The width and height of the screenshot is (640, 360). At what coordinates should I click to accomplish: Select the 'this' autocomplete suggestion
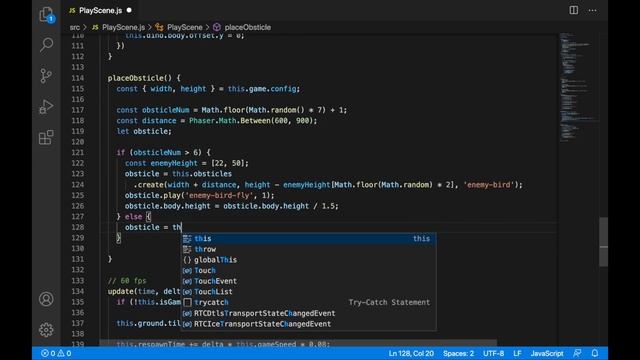[x=309, y=238]
